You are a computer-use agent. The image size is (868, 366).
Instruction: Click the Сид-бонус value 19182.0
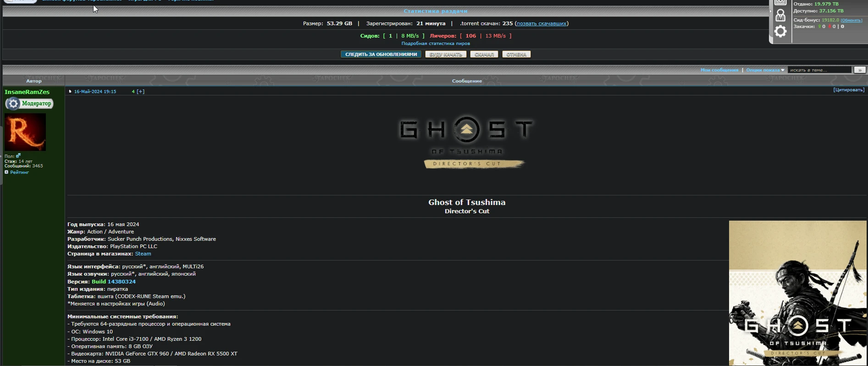830,20
